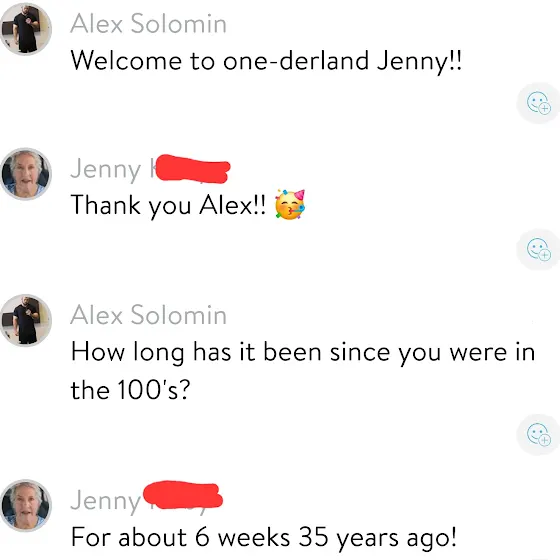Image resolution: width=560 pixels, height=560 pixels.
Task: Click the party face emoji after 'Thank you Alex!!'
Action: [290, 205]
